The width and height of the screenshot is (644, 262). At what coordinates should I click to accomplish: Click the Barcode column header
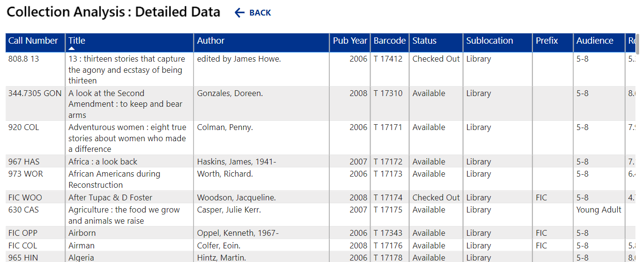click(x=389, y=41)
